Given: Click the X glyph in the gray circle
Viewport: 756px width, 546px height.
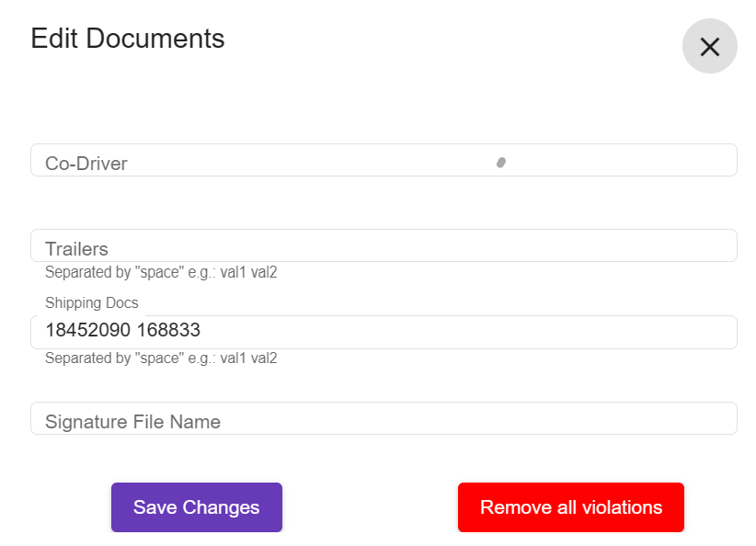Looking at the screenshot, I should click(x=710, y=47).
